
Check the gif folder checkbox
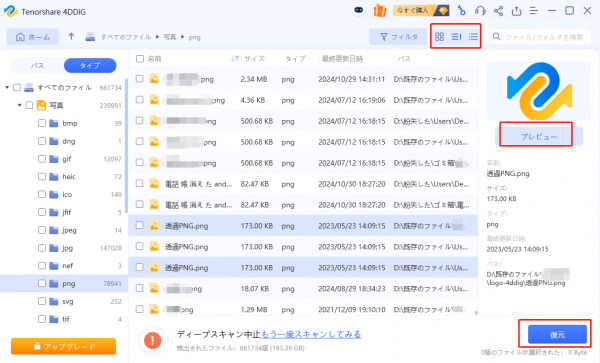42,159
